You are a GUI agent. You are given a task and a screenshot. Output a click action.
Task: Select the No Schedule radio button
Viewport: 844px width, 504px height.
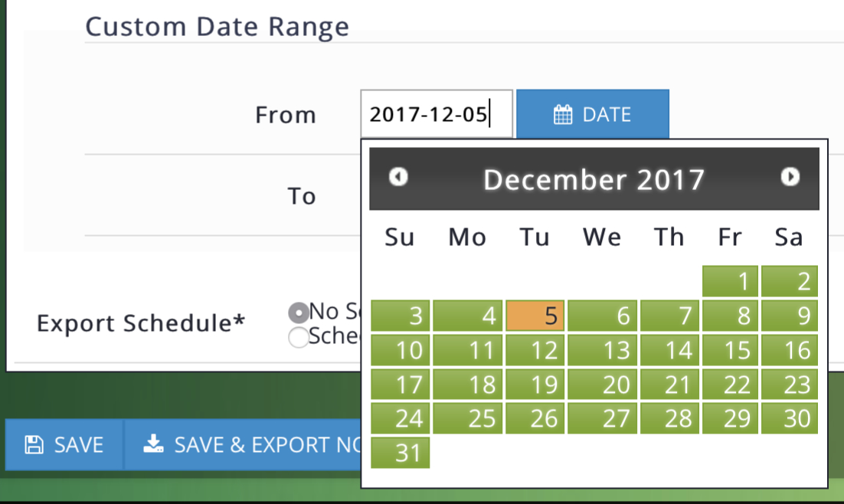click(298, 313)
